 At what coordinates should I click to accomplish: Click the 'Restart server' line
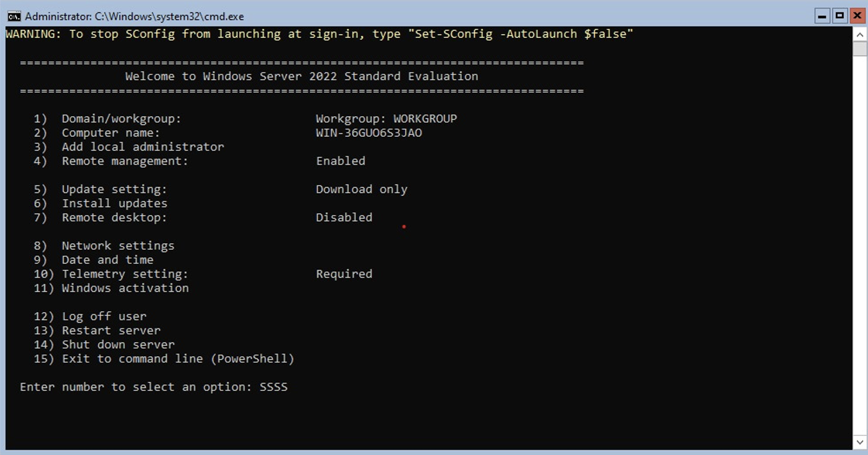(x=111, y=331)
